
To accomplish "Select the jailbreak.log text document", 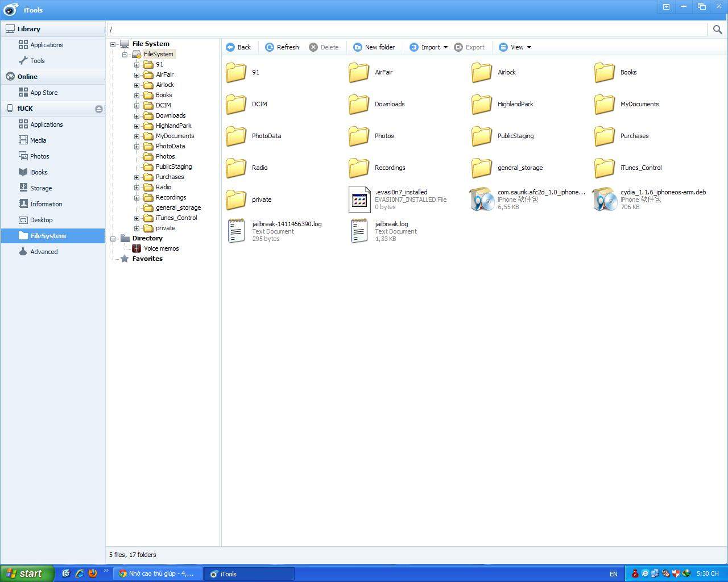I will coord(359,231).
